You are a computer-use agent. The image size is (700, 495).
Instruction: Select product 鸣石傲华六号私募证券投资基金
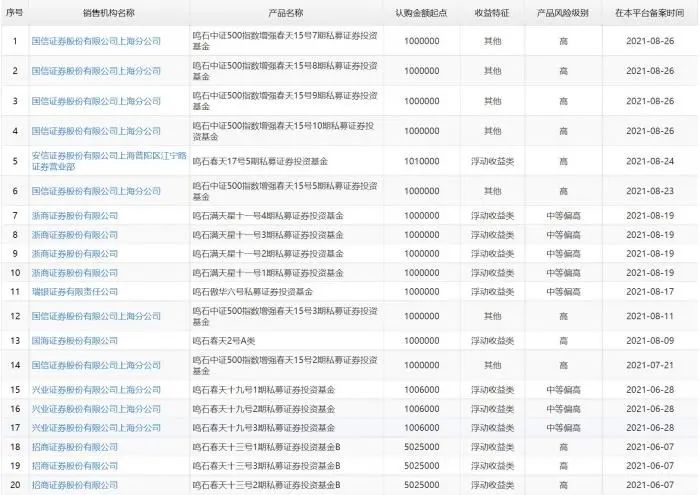click(252, 291)
